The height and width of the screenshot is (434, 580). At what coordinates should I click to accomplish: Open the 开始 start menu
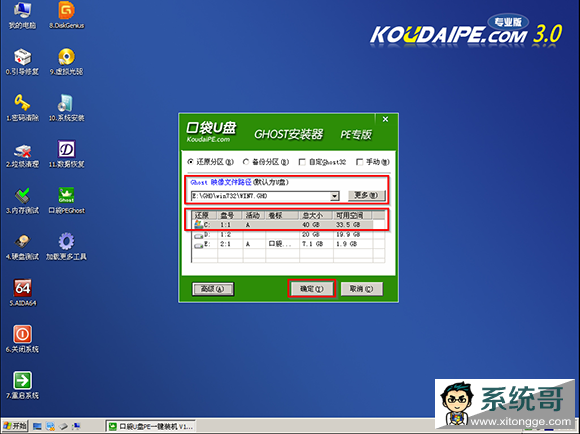coord(15,426)
